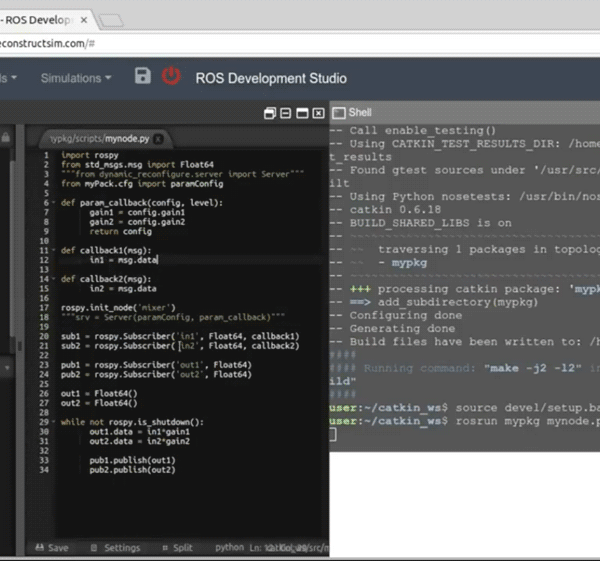Open the Tools dropdown left of Simulations

[10, 78]
